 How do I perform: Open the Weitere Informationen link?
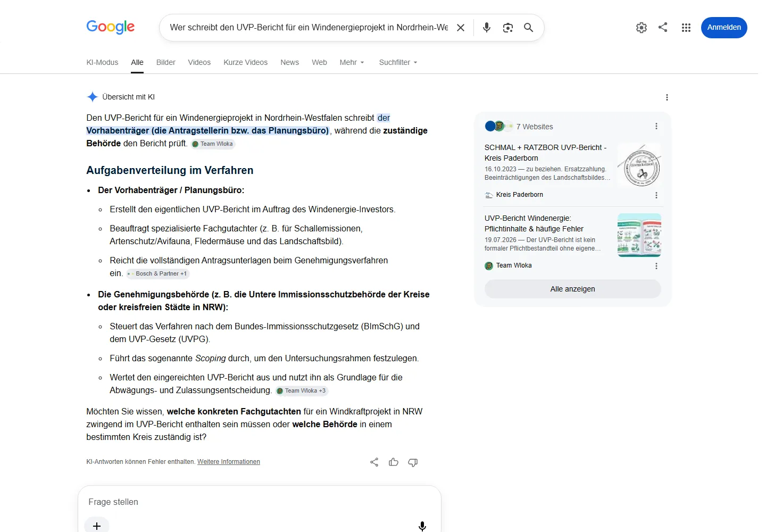(229, 462)
